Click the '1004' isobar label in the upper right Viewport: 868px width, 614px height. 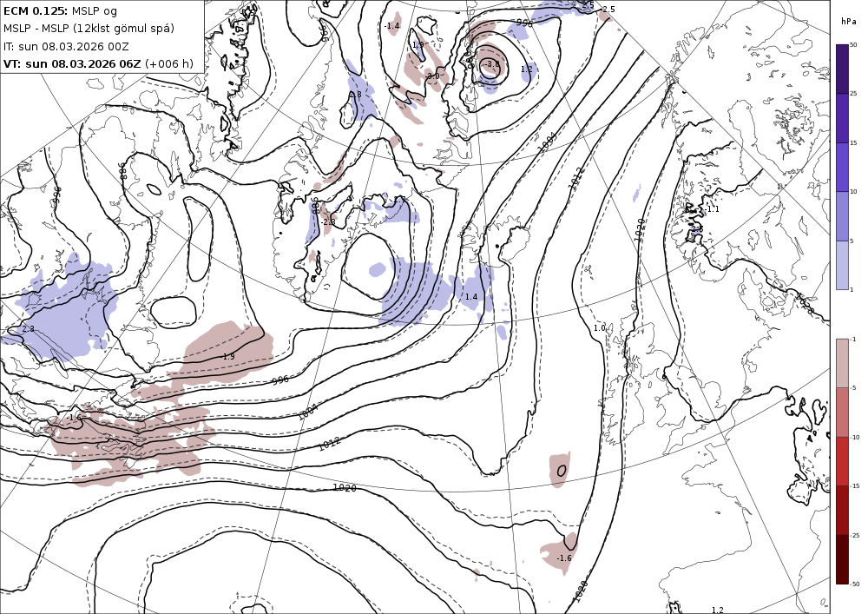[x=547, y=142]
